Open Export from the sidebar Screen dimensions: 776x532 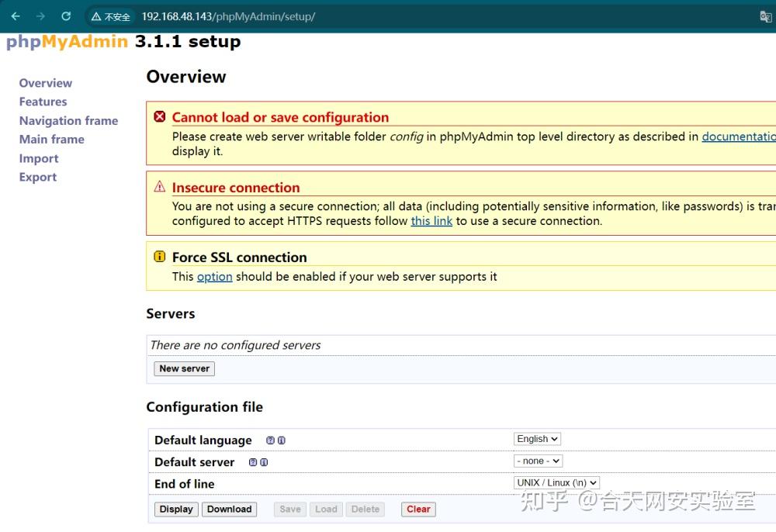click(37, 177)
